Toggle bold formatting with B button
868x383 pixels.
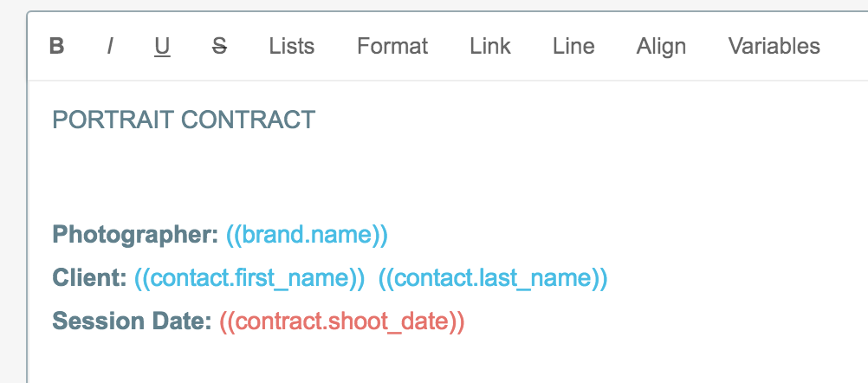57,46
